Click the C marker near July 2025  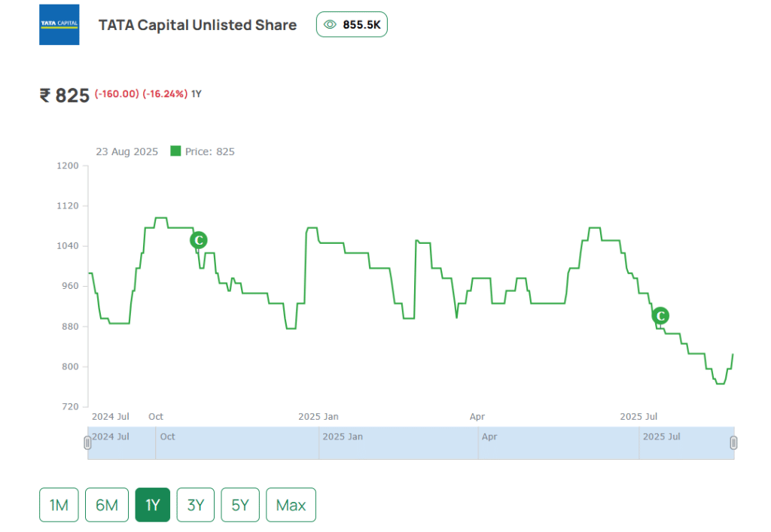pyautogui.click(x=660, y=316)
